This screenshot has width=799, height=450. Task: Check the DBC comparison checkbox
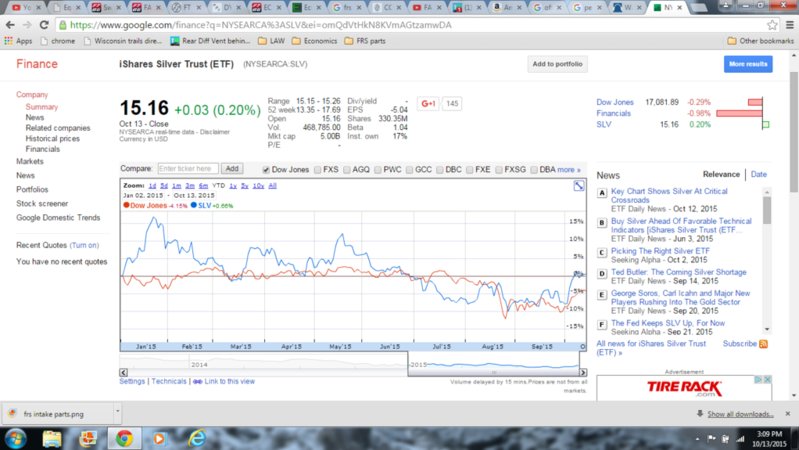(439, 170)
